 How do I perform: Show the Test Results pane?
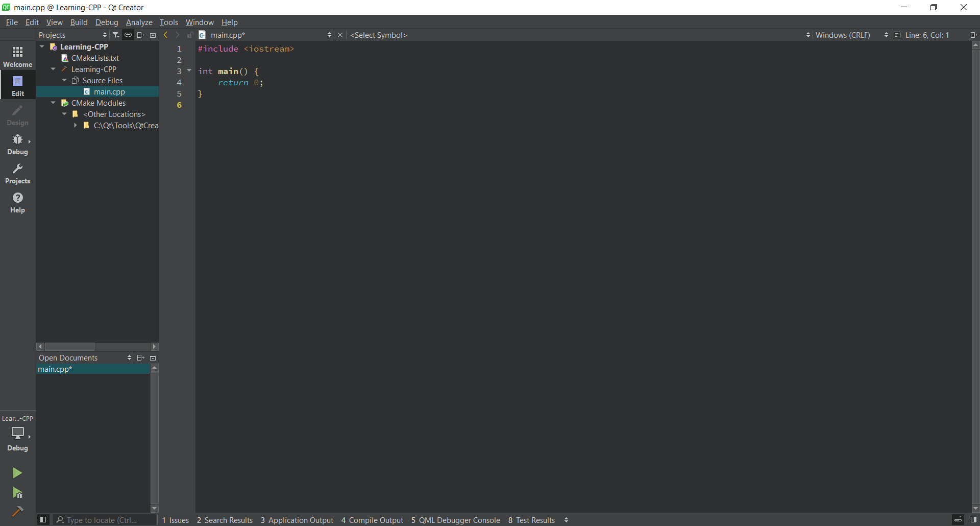coord(532,520)
